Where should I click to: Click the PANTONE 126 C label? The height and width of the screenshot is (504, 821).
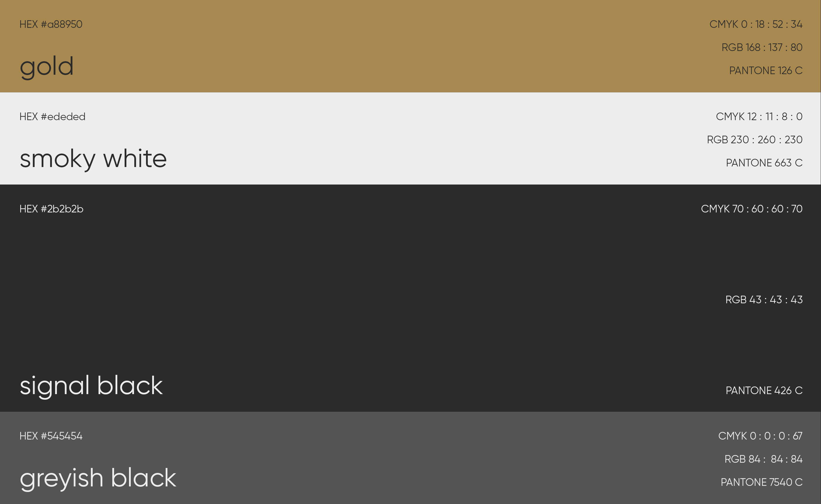click(x=766, y=70)
